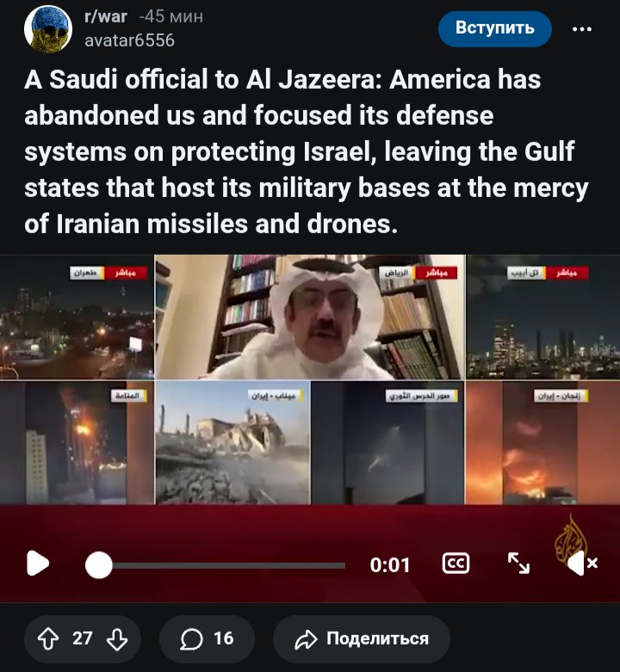Viewport: 620px width, 672px height.
Task: Toggle closed captions CC button
Action: coord(456,564)
